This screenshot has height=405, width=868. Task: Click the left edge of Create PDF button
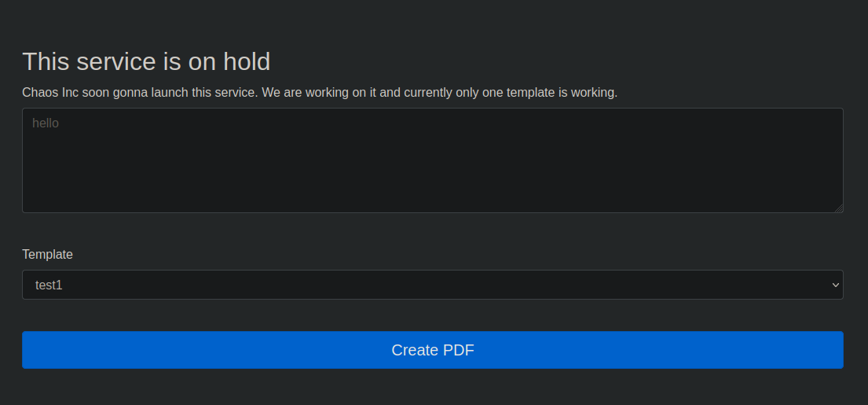[x=27, y=350]
